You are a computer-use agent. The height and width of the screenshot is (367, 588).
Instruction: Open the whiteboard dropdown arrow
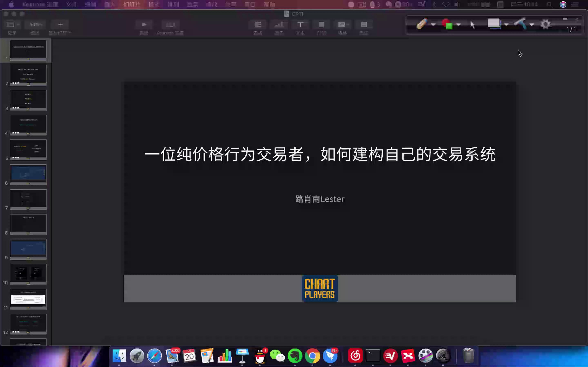click(x=506, y=24)
